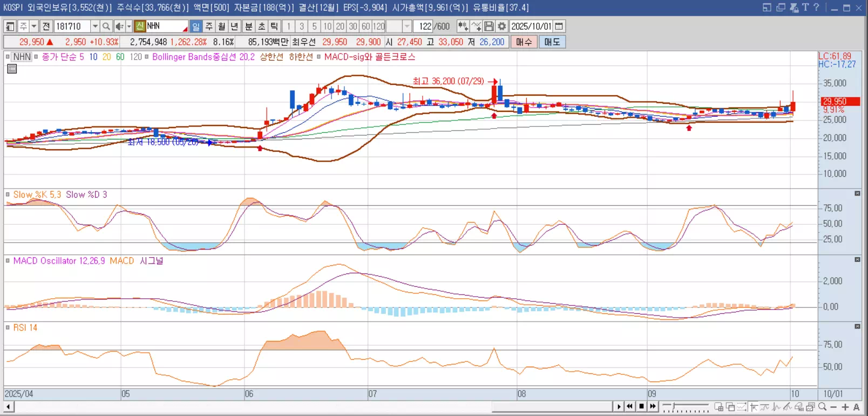
Task: Click Bollinger Bands indicator label
Action: click(204, 57)
